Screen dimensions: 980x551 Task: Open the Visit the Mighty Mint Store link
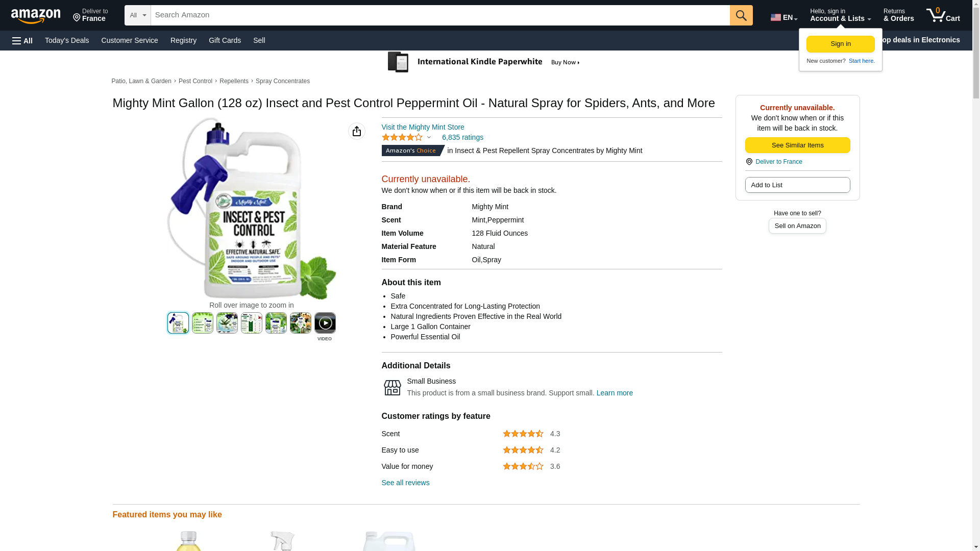tap(423, 127)
